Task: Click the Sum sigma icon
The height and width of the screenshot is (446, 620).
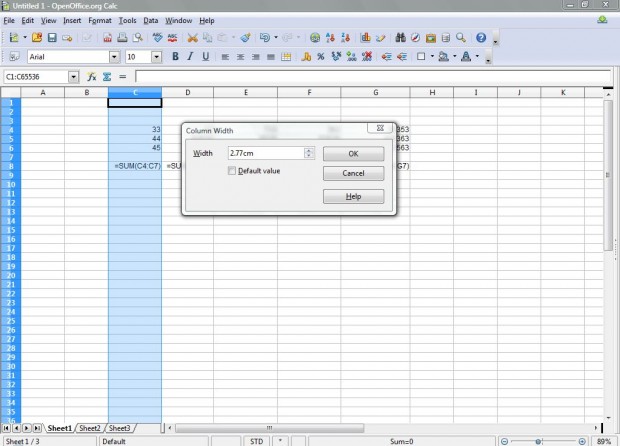Action: click(x=106, y=76)
